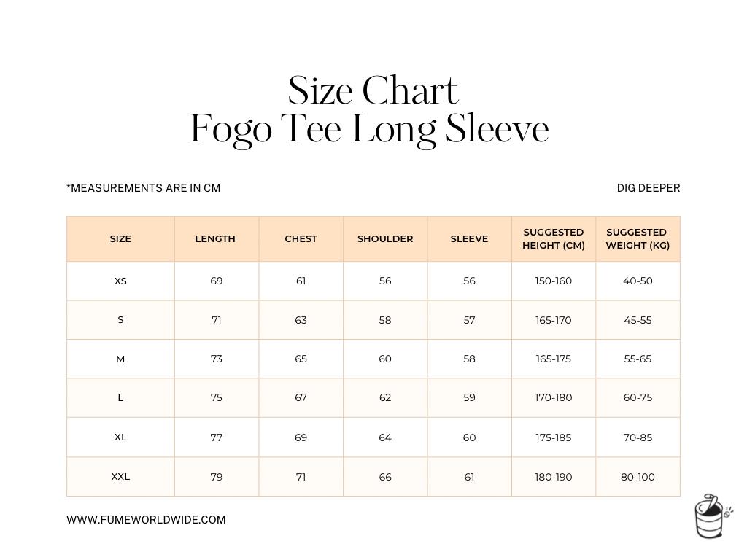747x560 pixels.
Task: Click the Size Chart title heading
Action: 373,92
